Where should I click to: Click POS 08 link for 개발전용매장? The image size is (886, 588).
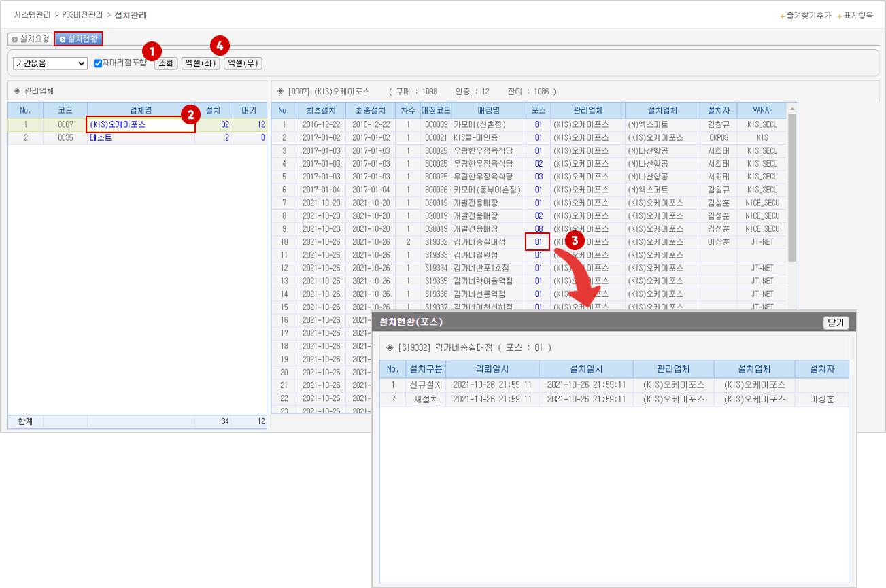(538, 229)
